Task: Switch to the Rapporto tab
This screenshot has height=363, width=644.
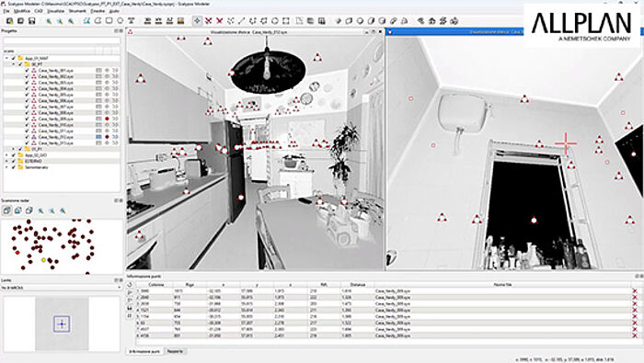Action: click(x=176, y=352)
